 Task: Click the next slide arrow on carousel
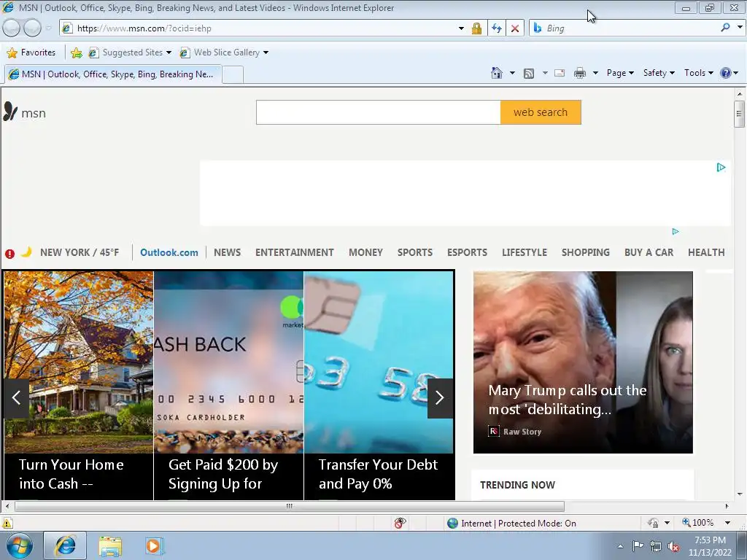(440, 398)
